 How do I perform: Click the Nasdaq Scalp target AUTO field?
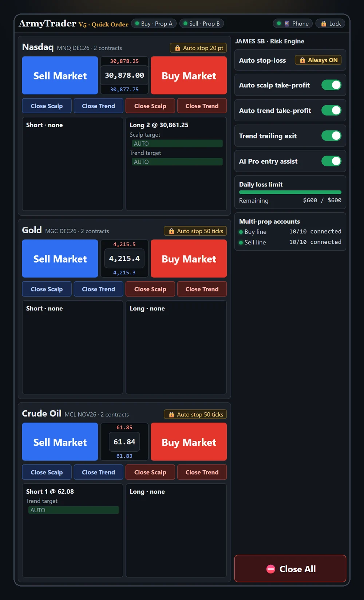(177, 144)
